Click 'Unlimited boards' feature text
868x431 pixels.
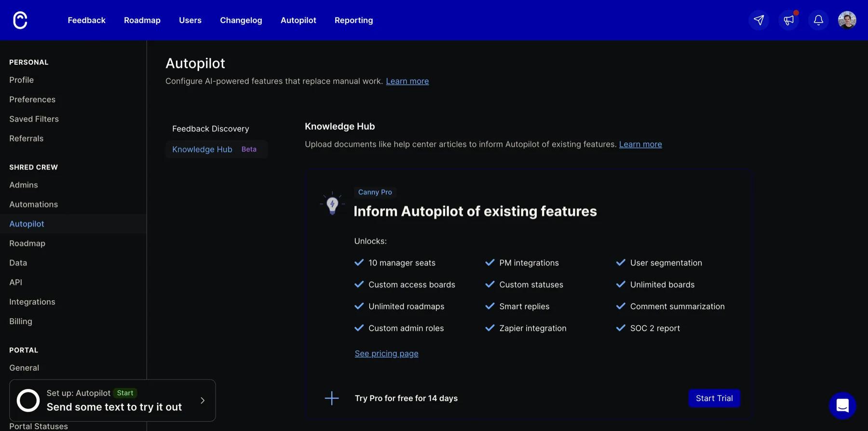(x=663, y=284)
